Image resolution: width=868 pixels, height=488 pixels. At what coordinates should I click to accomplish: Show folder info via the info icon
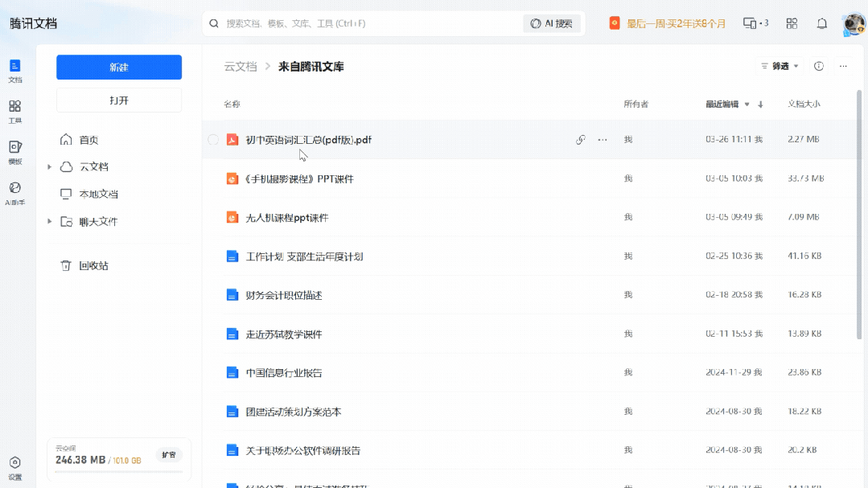819,67
